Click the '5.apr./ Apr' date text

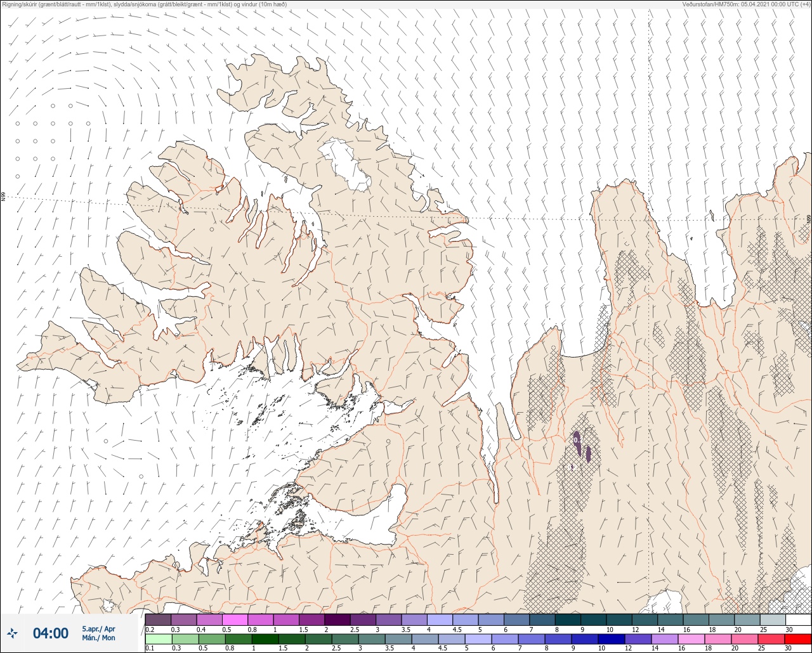[x=98, y=628]
